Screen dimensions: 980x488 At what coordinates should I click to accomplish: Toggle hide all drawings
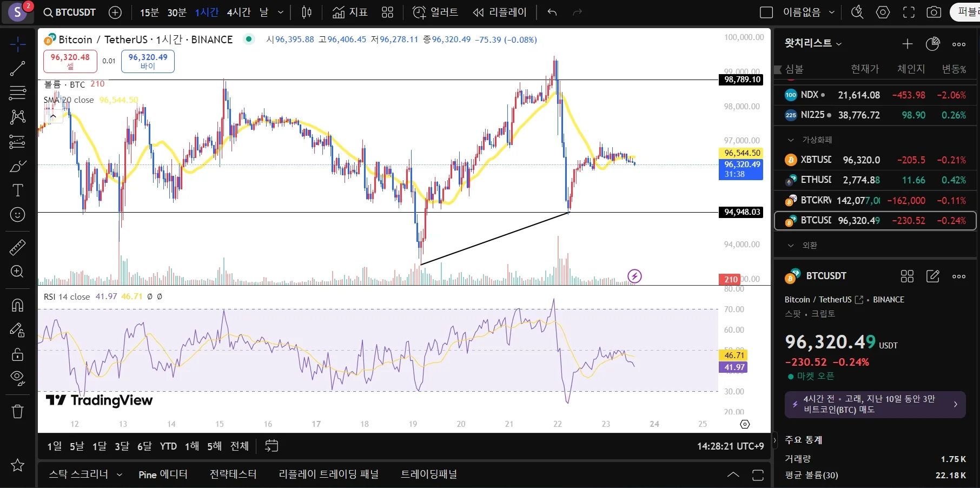click(x=17, y=379)
